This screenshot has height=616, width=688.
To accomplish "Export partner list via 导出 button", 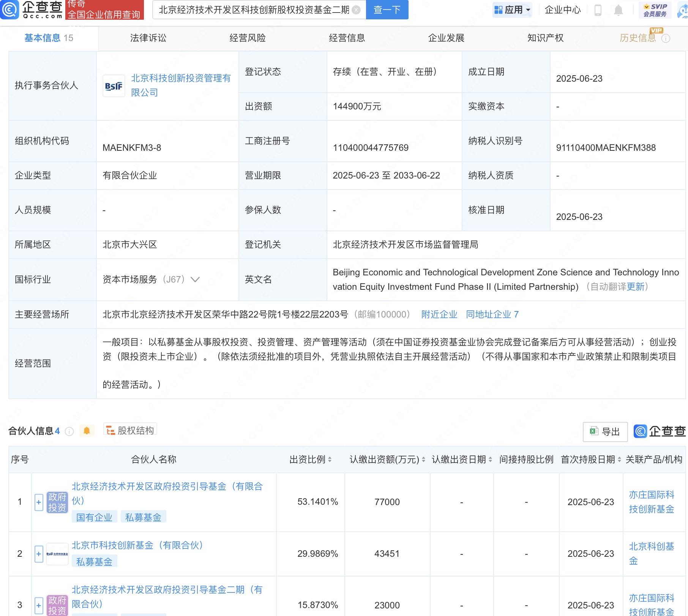I will point(605,432).
